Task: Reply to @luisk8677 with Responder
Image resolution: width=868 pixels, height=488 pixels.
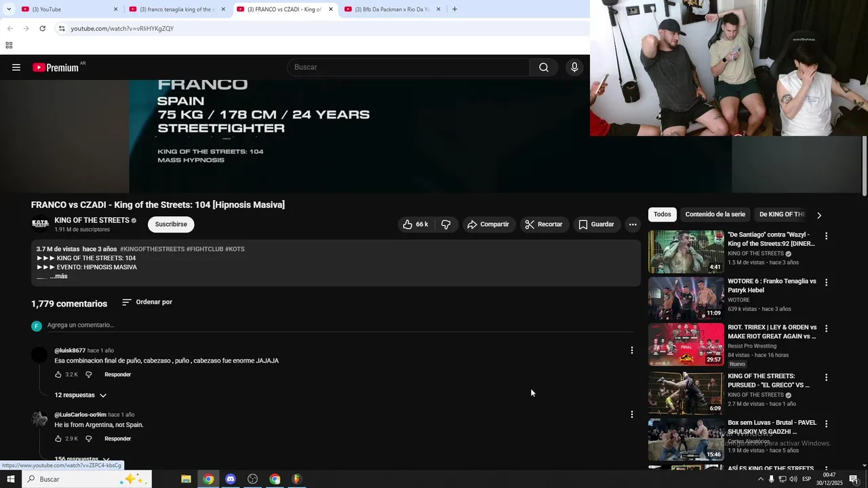Action: click(x=117, y=375)
